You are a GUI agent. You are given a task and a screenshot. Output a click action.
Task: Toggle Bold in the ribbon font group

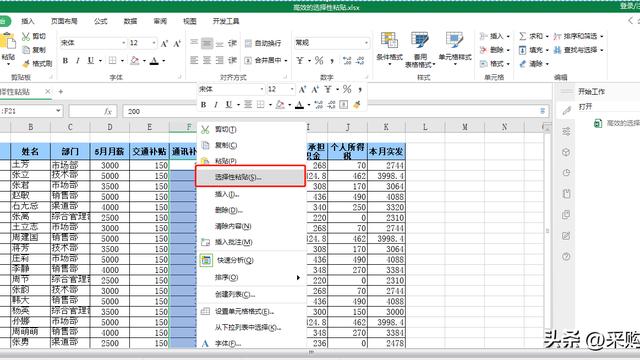point(65,60)
